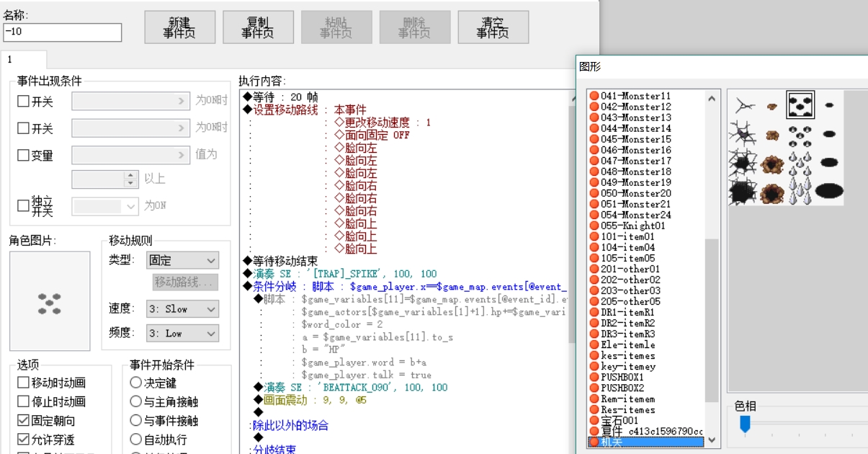
Task: Toggle the 变量 condition checkbox
Action: coord(23,155)
